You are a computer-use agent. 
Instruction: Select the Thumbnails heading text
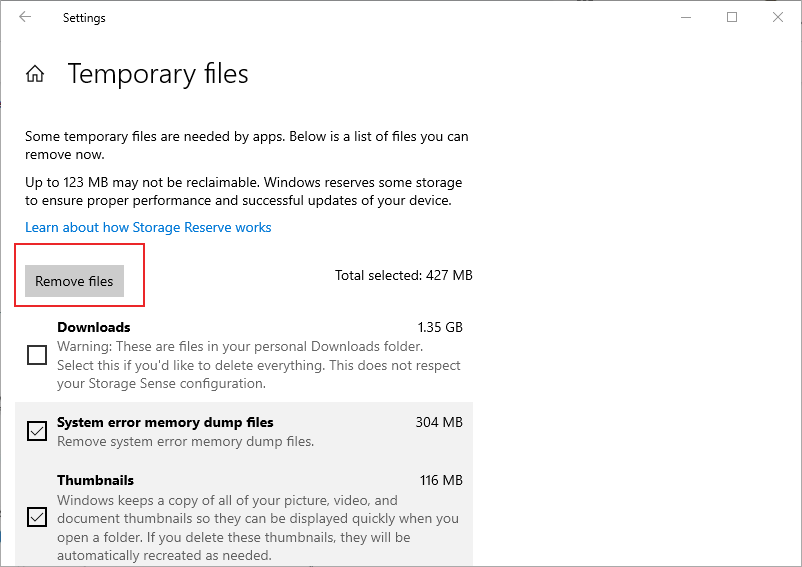95,480
